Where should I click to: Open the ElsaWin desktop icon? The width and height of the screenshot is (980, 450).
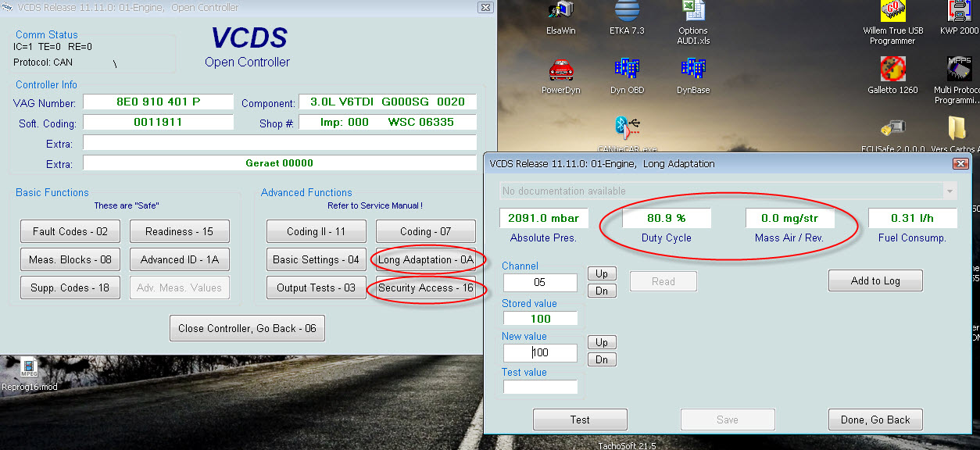click(x=560, y=14)
